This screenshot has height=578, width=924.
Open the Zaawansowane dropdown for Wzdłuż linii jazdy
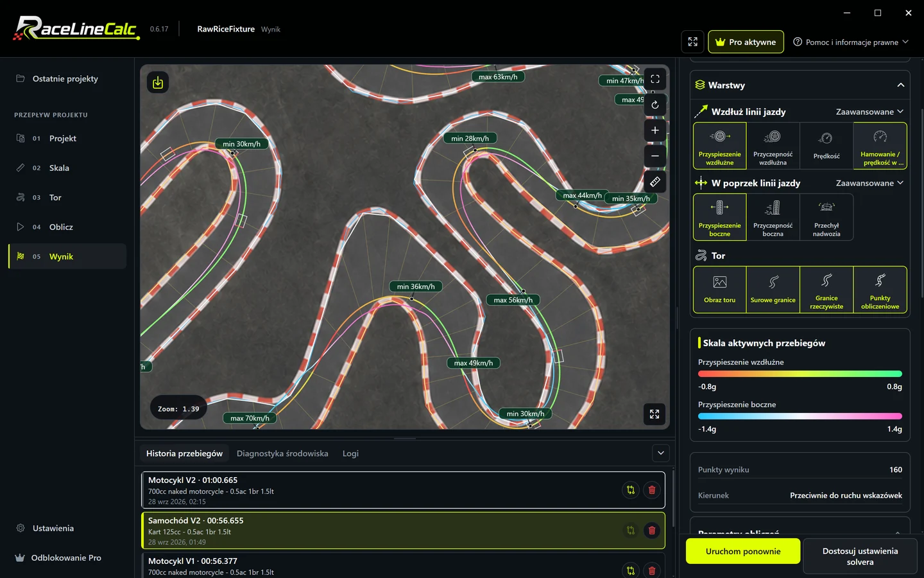(869, 112)
